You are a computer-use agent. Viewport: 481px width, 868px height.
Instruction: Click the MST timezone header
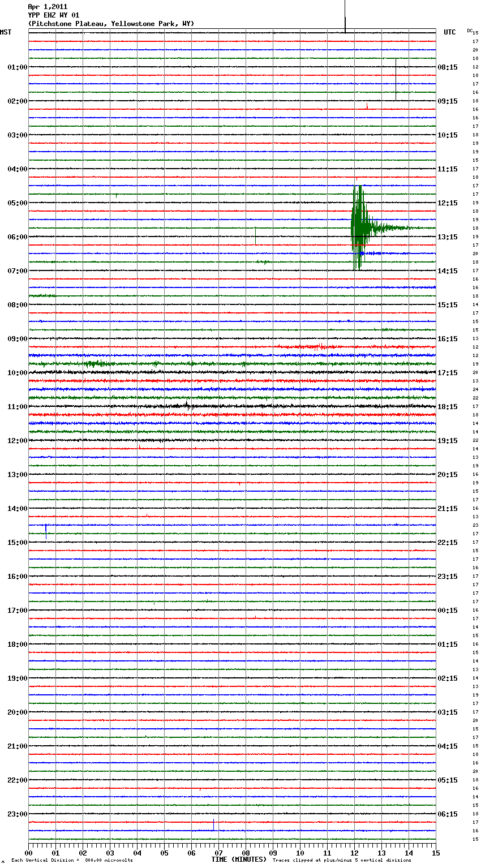coord(6,32)
